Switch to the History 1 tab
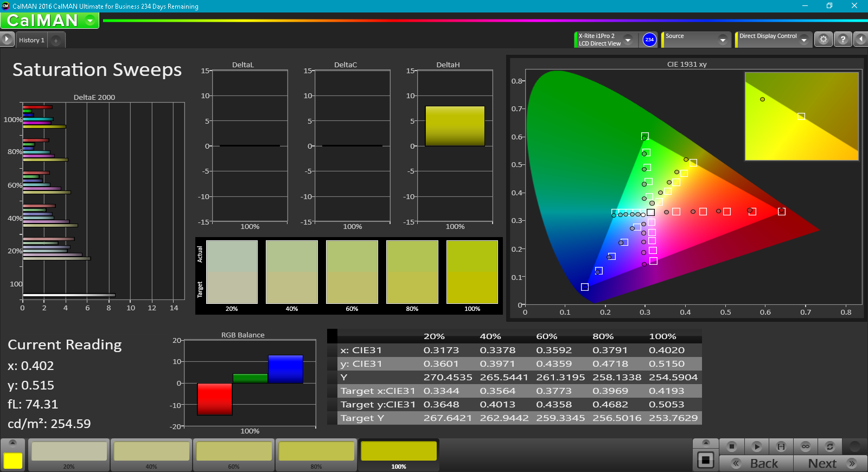The image size is (868, 472). tap(31, 40)
